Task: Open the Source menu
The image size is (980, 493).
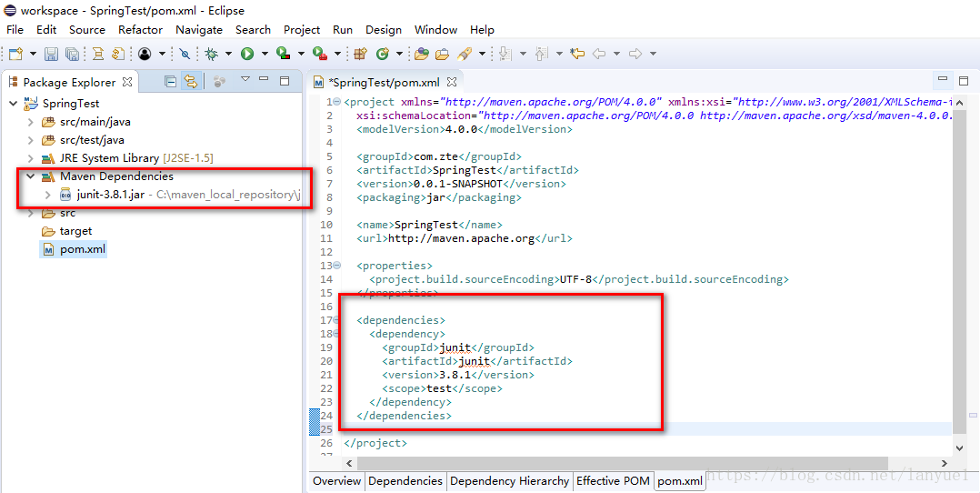Action: pos(87,29)
